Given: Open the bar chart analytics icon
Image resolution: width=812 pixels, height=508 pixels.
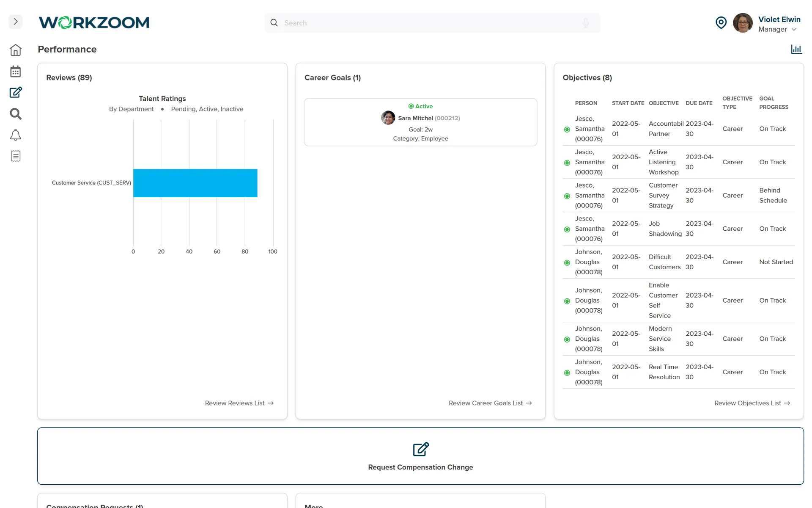Looking at the screenshot, I should click(x=796, y=50).
